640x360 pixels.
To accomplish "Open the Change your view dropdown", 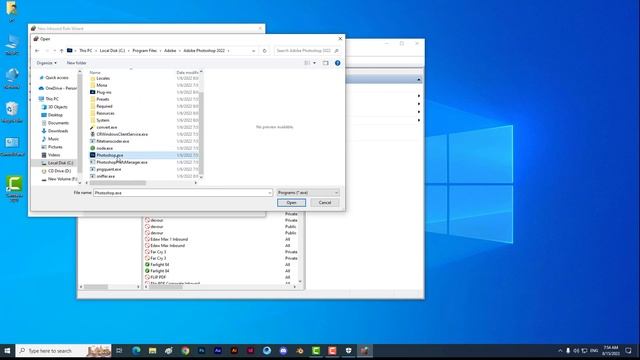I will coord(314,63).
